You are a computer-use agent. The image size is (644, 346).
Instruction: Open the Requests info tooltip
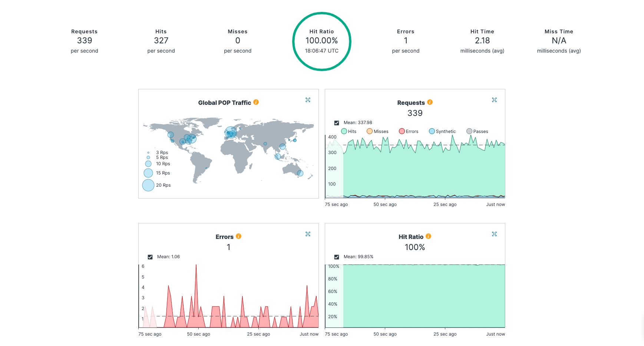(x=429, y=102)
